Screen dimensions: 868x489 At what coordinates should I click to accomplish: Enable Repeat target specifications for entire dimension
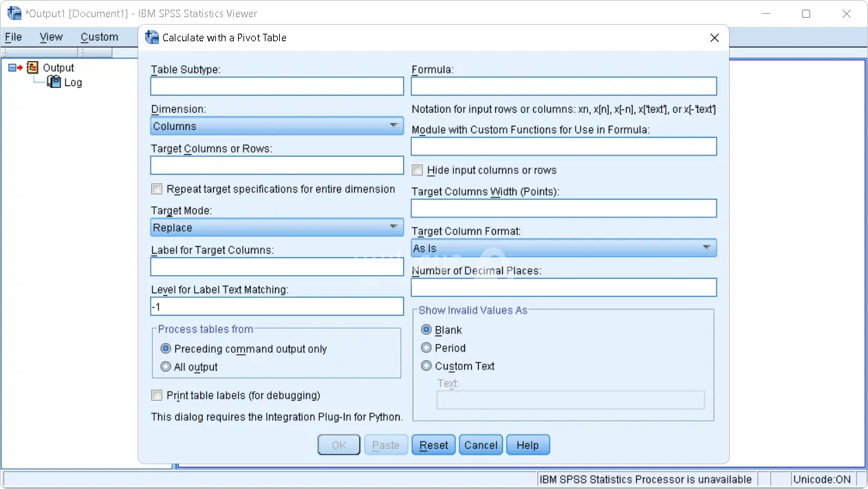pyautogui.click(x=158, y=189)
